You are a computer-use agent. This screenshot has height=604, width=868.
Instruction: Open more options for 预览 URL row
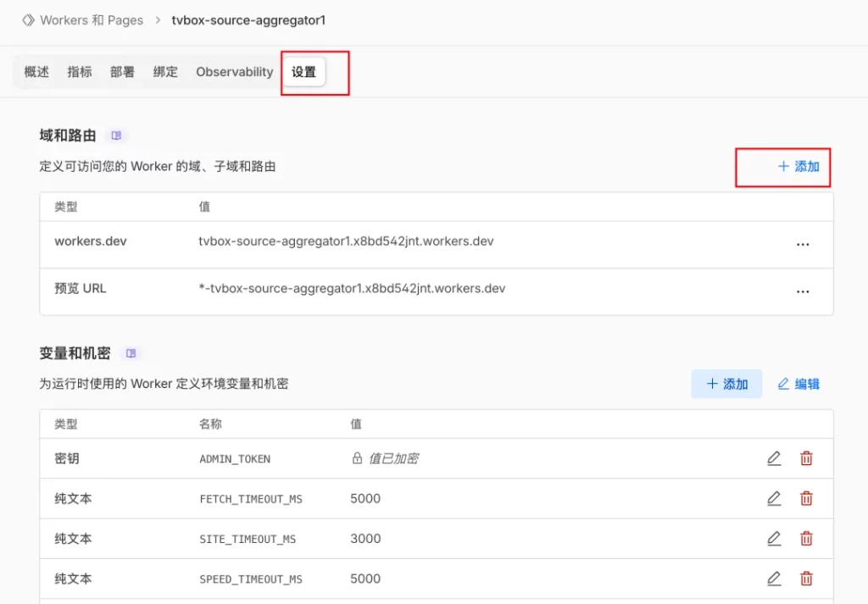(x=803, y=291)
